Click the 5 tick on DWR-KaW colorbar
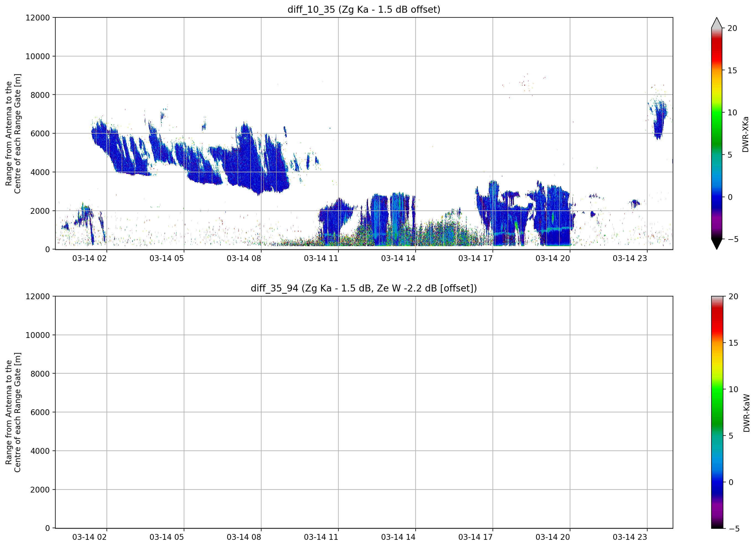756x547 pixels. (731, 436)
